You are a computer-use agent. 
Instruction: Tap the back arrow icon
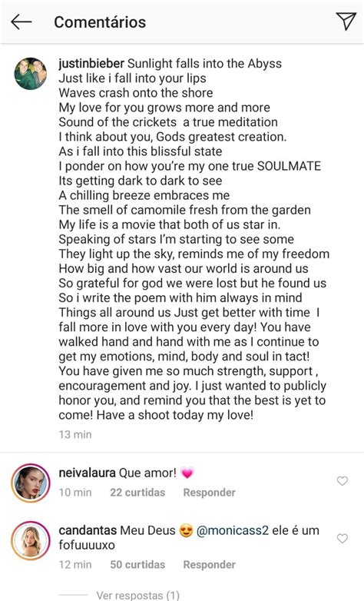tap(21, 22)
